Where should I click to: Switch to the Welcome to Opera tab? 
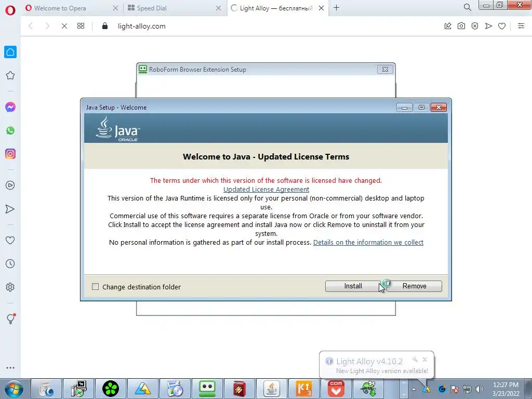pos(60,8)
